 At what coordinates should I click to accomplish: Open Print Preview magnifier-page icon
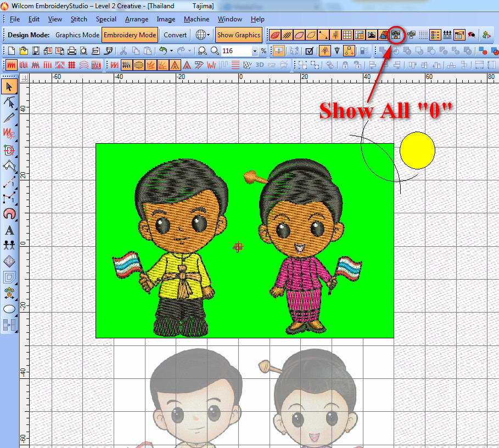(83, 51)
